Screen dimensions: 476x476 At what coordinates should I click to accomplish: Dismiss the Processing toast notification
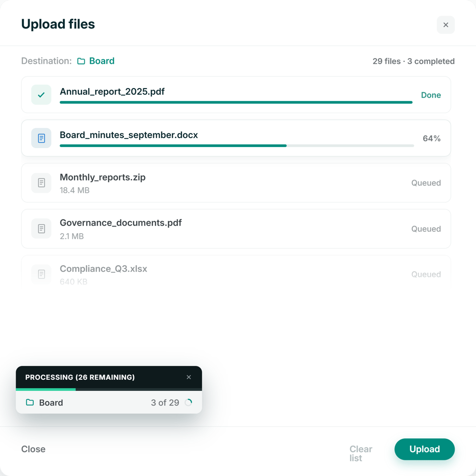tap(188, 377)
